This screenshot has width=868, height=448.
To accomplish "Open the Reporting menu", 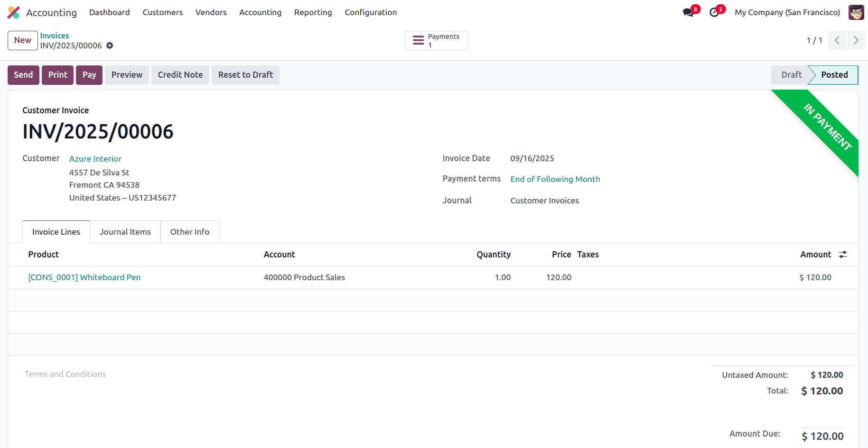I will click(x=313, y=12).
